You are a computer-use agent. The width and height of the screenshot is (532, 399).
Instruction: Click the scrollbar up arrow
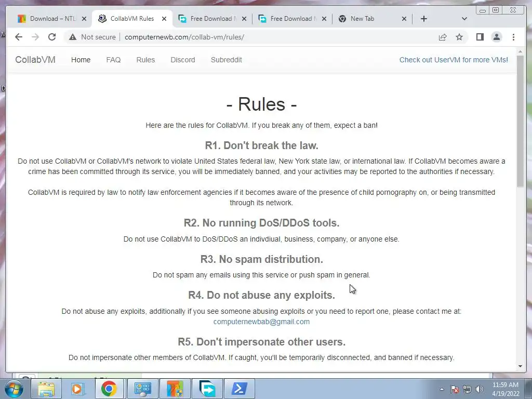click(520, 51)
